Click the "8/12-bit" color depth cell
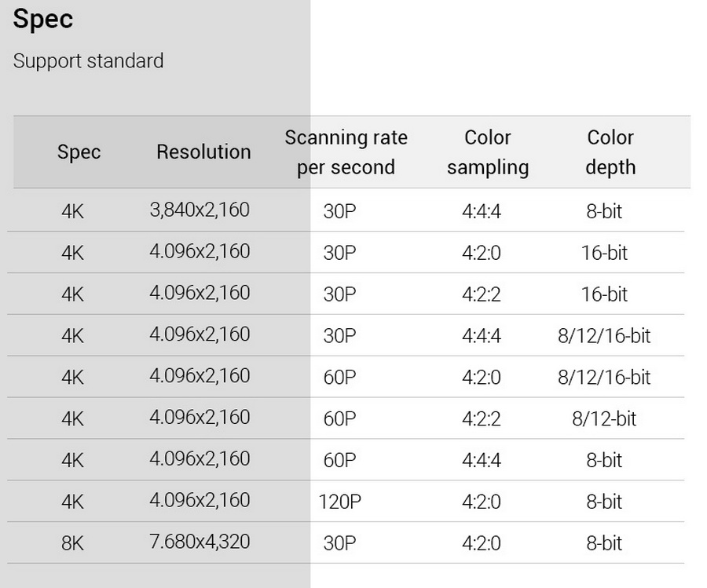Screen dimensions: 707x588 point(604,418)
